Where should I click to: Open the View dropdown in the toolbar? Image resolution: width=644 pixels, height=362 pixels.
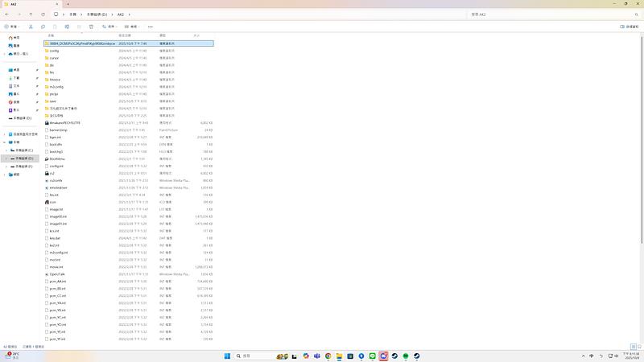[133, 26]
